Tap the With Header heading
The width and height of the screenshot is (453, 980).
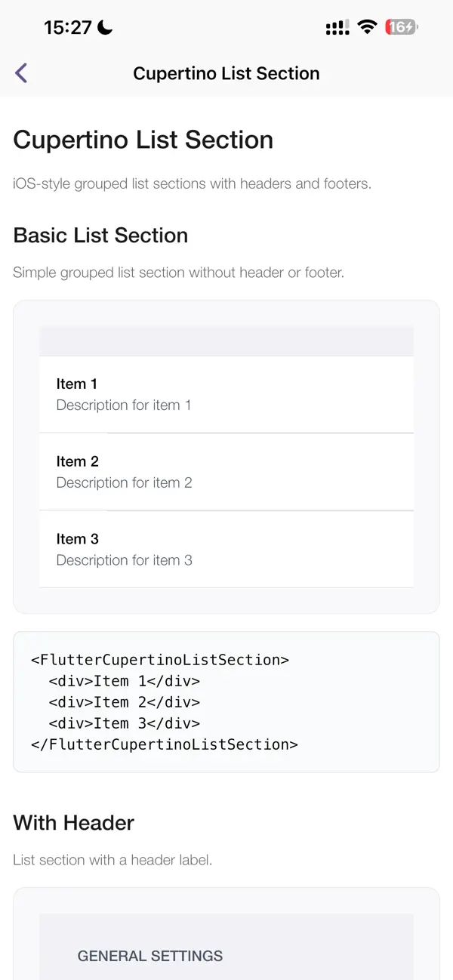coord(73,823)
